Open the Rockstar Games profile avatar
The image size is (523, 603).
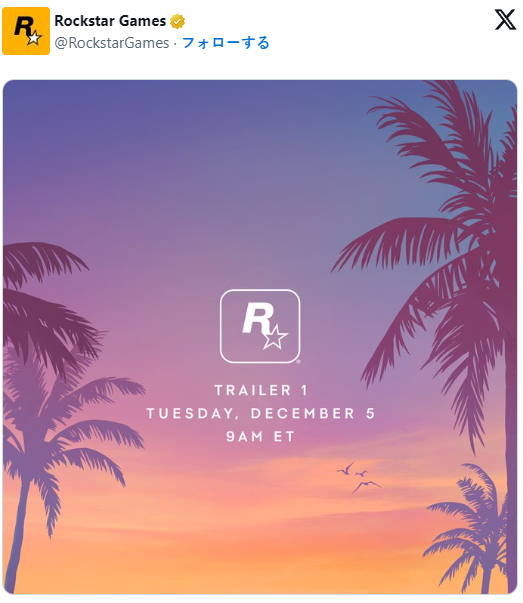26,31
